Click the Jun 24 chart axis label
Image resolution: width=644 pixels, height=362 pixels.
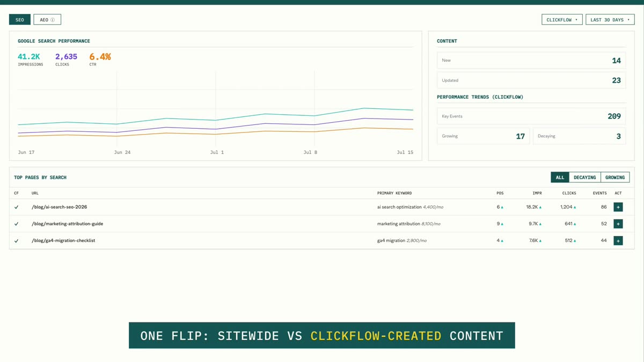[122, 152]
